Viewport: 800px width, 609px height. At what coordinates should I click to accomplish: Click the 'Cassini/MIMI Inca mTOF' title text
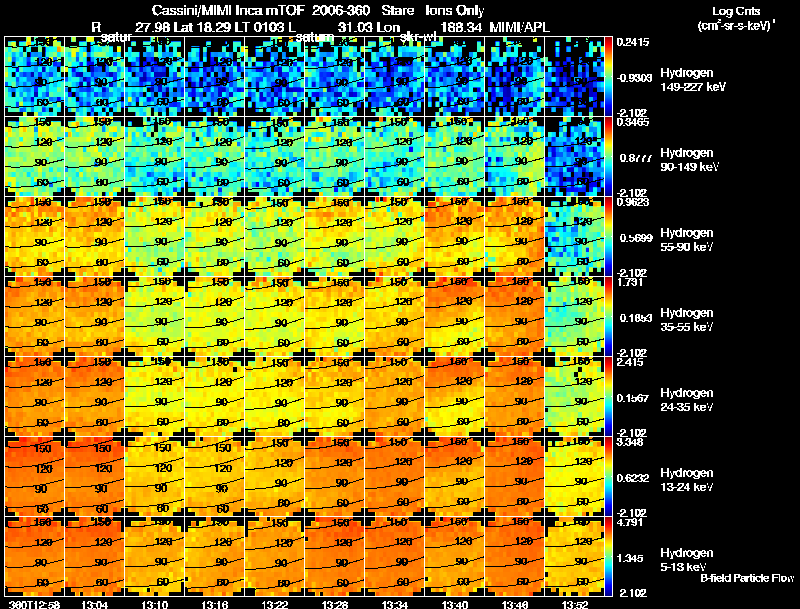click(228, 11)
